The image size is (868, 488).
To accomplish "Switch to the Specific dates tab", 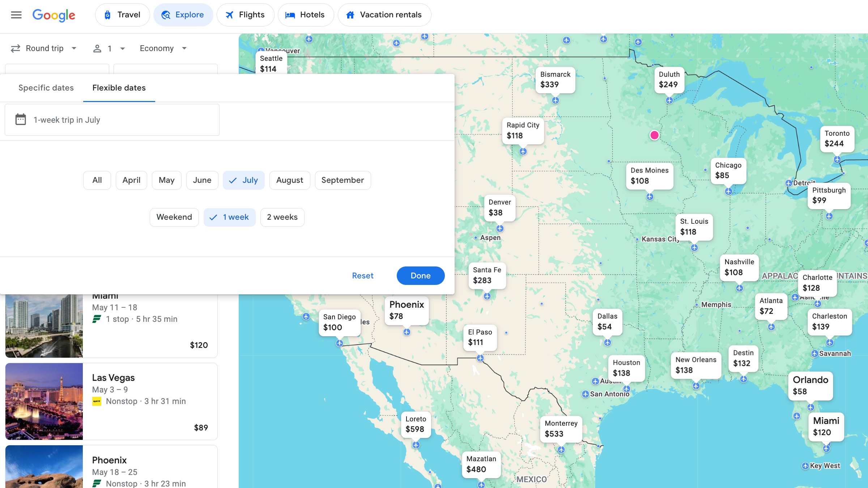I will (x=46, y=88).
